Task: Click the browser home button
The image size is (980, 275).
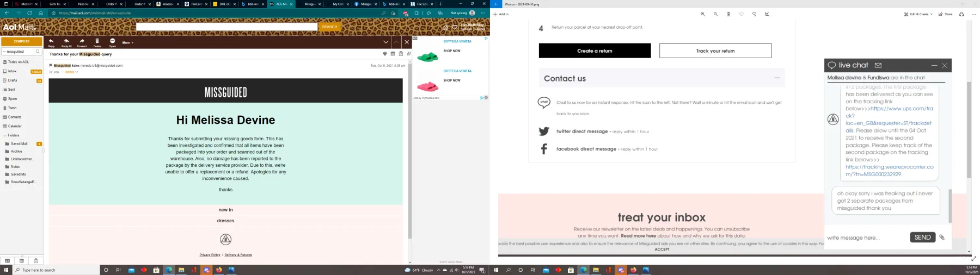Action: [41, 13]
